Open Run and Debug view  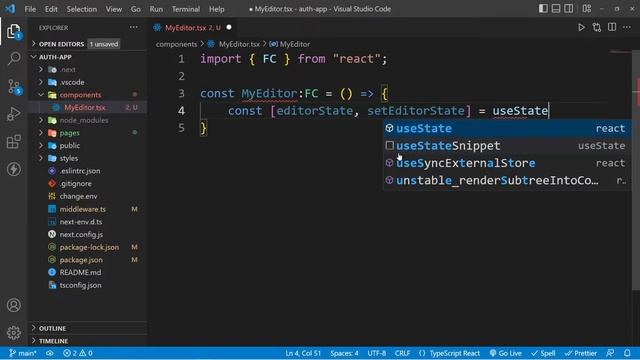pyautogui.click(x=14, y=114)
